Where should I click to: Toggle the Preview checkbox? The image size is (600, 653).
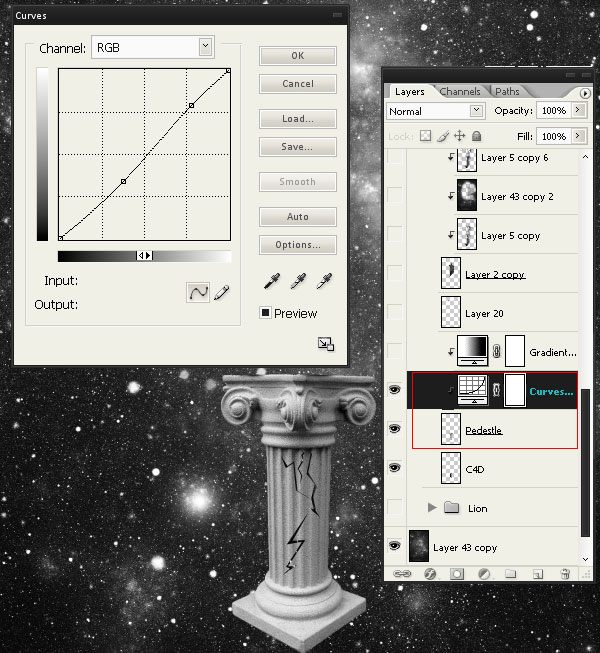pos(265,312)
